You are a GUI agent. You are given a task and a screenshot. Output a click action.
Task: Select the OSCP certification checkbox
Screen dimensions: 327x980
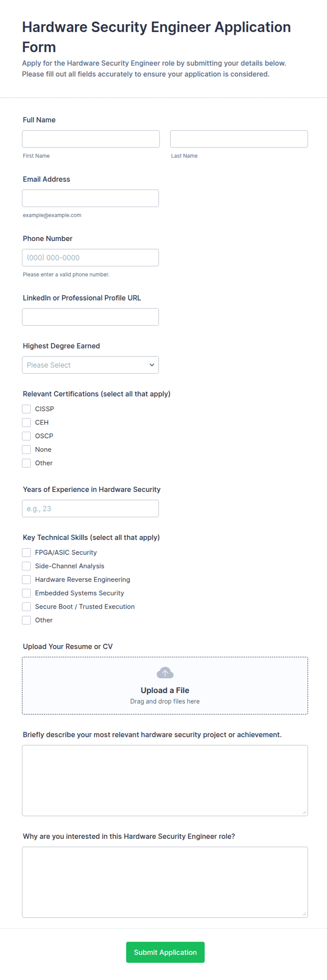pos(26,436)
